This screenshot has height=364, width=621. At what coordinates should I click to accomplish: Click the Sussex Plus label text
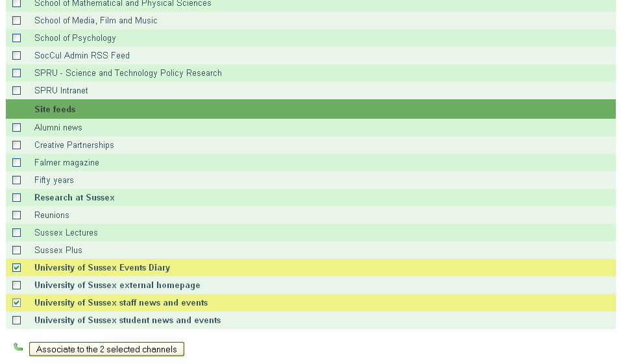(58, 250)
